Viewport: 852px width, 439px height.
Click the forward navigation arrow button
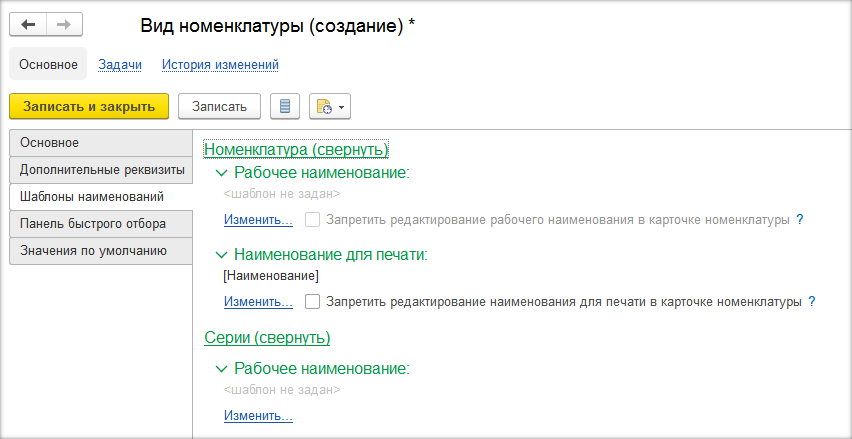pos(64,25)
